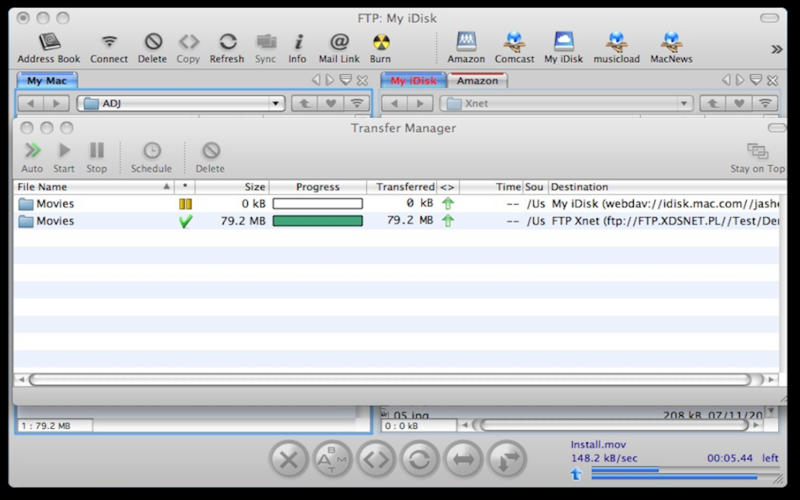
Task: Close the My Mac pane tab
Action: pyautogui.click(x=362, y=80)
